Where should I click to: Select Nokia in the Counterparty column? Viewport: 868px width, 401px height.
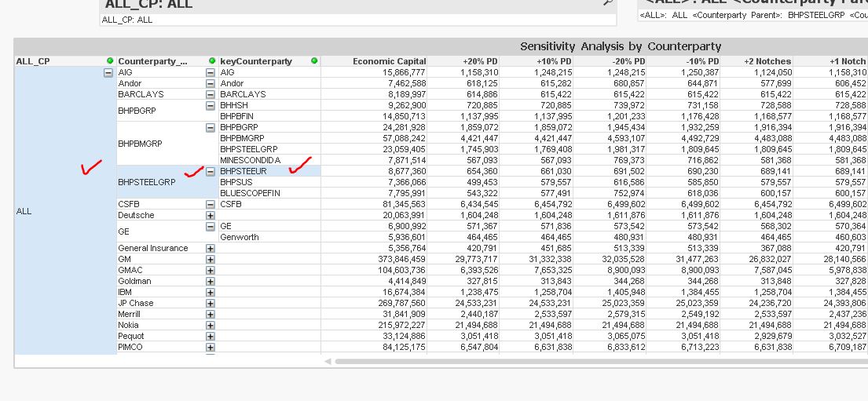[x=128, y=325]
